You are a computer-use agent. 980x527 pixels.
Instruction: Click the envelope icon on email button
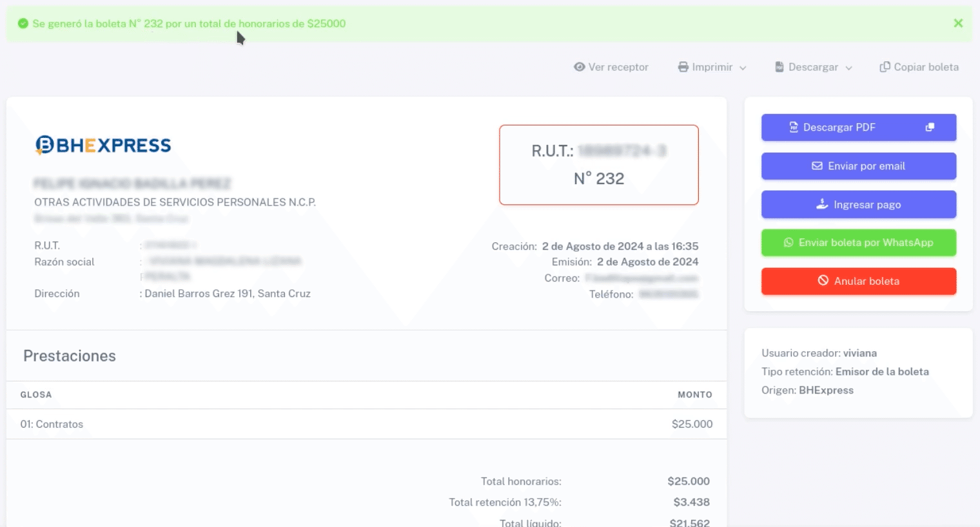[x=817, y=166]
